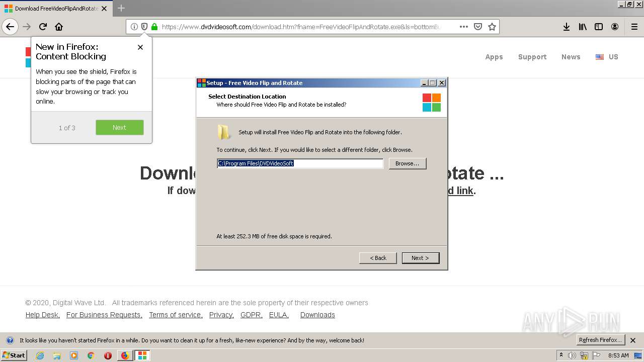644x362 pixels.
Task: Visit the Downloads footer link
Action: coord(317,315)
